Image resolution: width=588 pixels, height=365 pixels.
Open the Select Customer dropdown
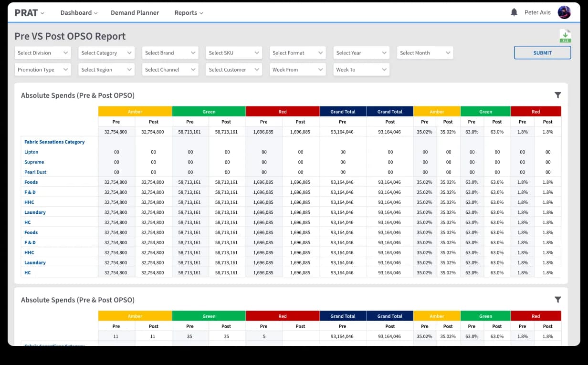click(x=234, y=70)
